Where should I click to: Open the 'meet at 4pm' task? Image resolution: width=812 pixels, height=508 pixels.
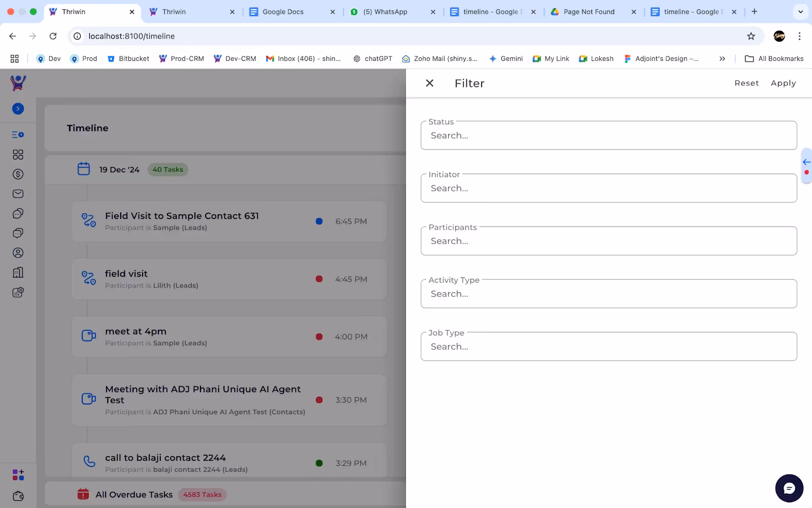tap(229, 337)
